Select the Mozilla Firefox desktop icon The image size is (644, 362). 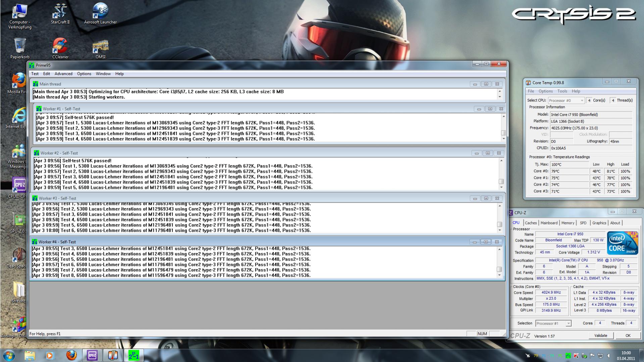(x=17, y=84)
